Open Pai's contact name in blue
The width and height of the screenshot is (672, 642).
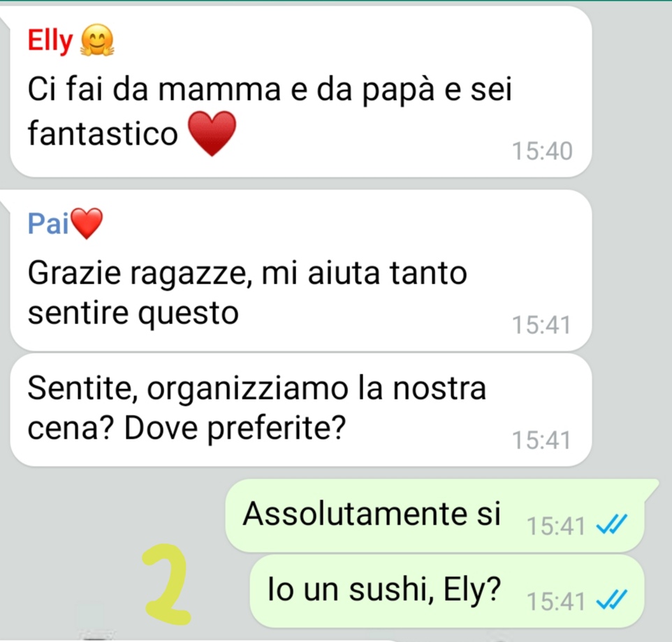click(x=48, y=224)
